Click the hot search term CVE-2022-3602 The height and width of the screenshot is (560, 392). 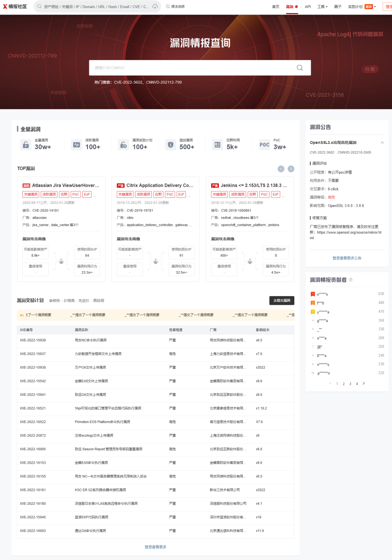point(128,82)
